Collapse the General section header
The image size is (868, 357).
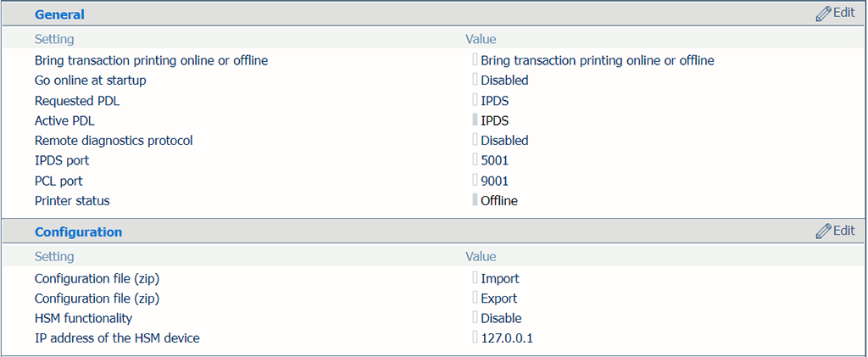(60, 14)
